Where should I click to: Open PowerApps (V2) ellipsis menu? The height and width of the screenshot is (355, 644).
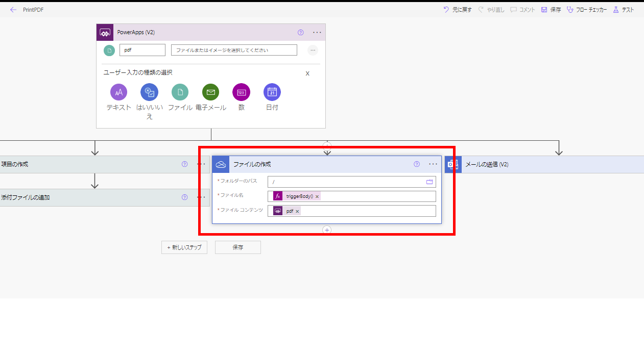click(x=317, y=32)
